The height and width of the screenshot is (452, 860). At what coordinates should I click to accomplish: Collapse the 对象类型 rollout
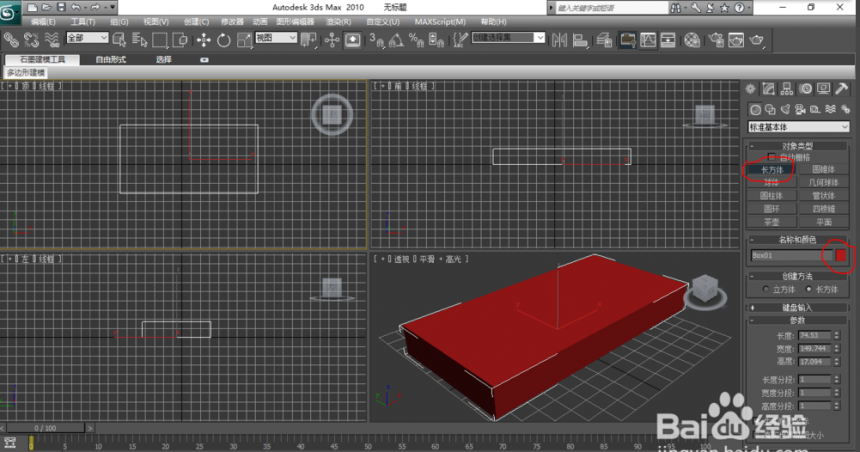798,146
